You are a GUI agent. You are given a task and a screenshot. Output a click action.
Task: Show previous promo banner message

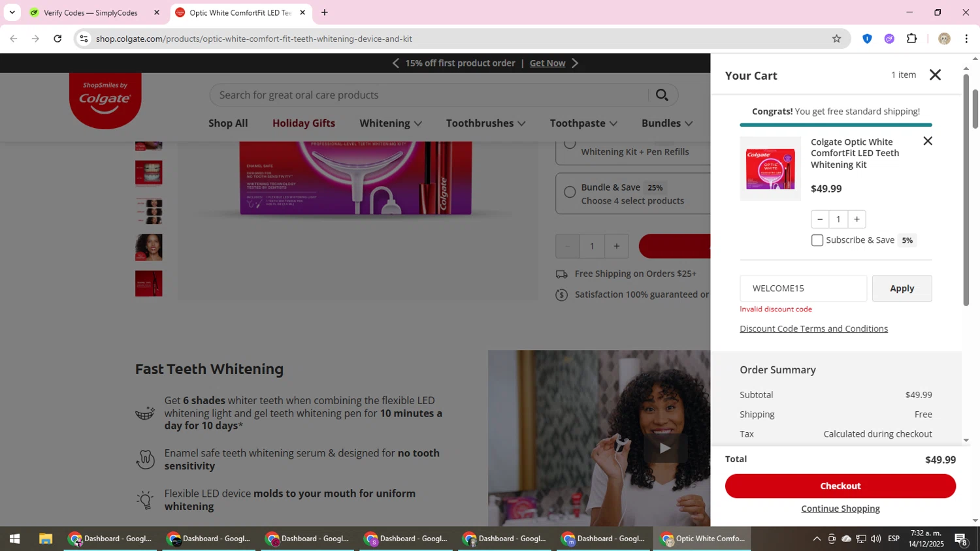pyautogui.click(x=395, y=63)
